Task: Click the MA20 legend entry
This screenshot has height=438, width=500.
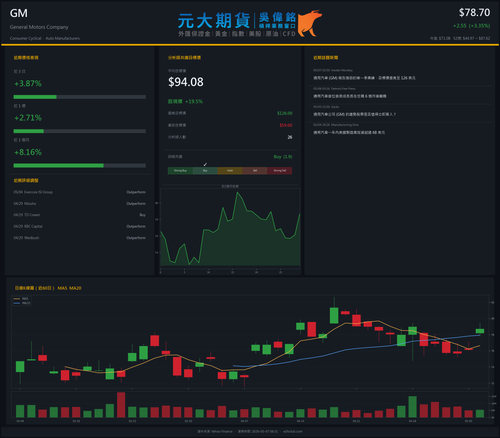Action: pos(22,303)
